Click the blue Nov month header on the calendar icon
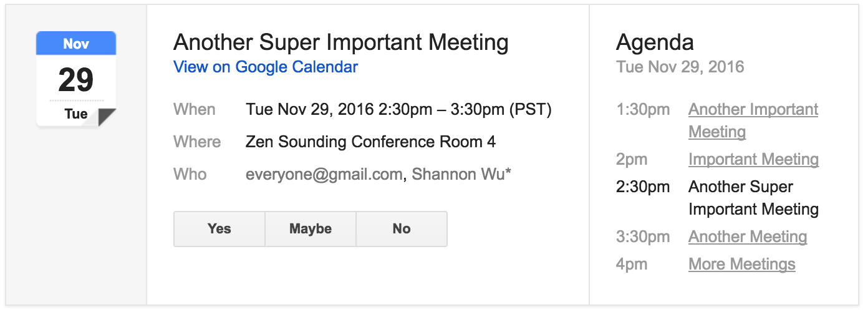 click(x=76, y=44)
